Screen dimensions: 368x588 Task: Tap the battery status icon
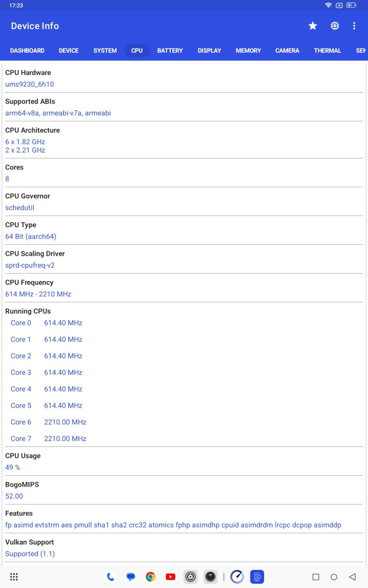click(351, 5)
